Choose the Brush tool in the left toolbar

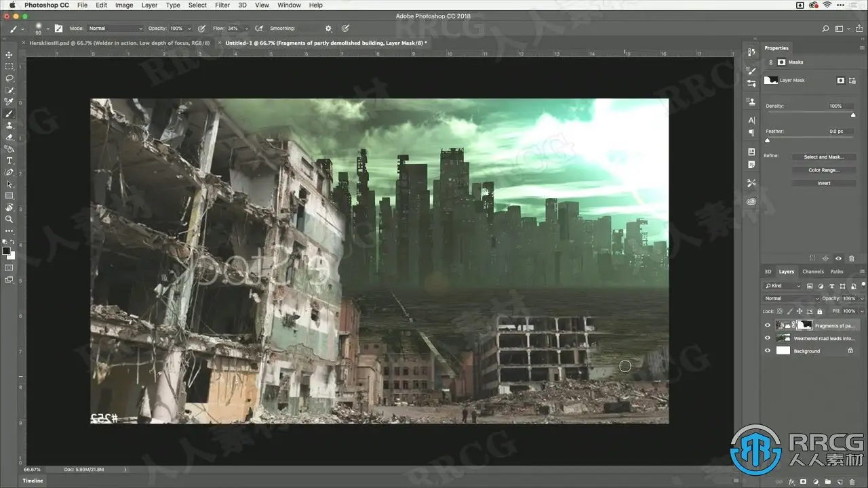click(x=9, y=113)
